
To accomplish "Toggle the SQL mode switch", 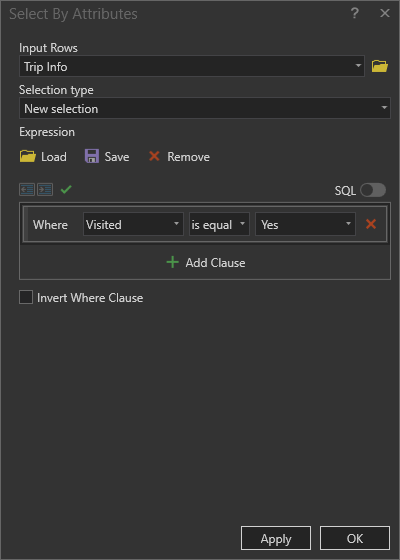I will tap(373, 190).
